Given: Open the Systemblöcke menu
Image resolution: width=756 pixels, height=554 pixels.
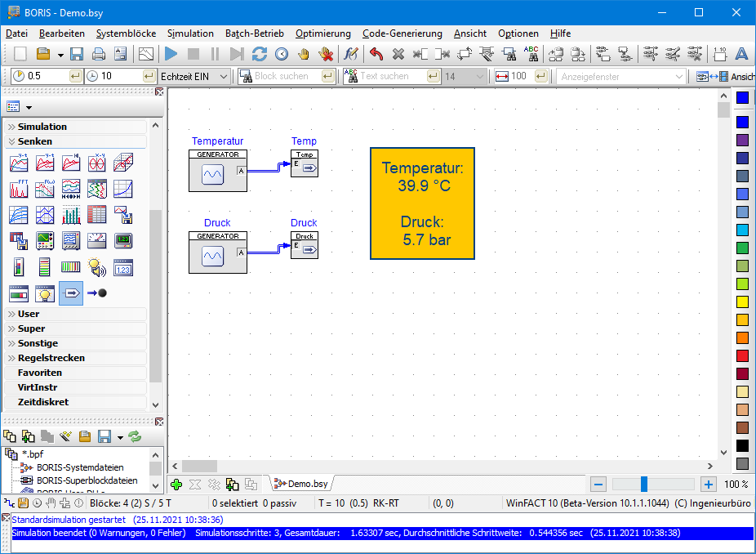Looking at the screenshot, I should [126, 34].
